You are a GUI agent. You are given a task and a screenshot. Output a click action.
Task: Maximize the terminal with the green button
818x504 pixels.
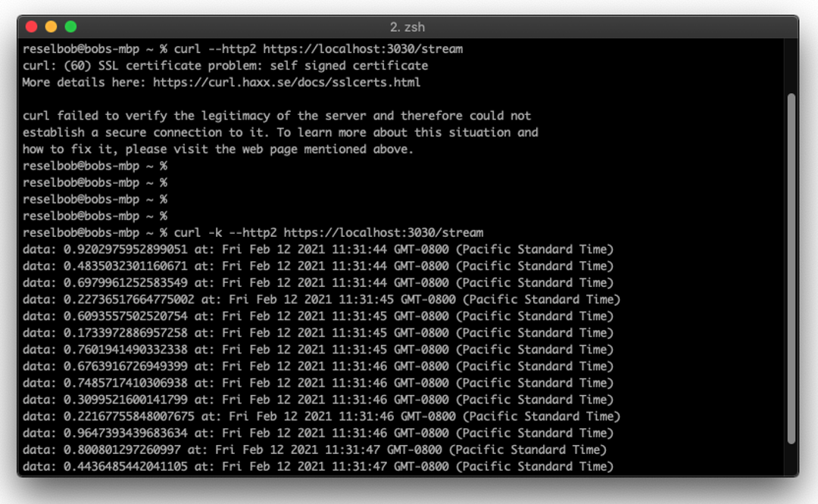70,26
